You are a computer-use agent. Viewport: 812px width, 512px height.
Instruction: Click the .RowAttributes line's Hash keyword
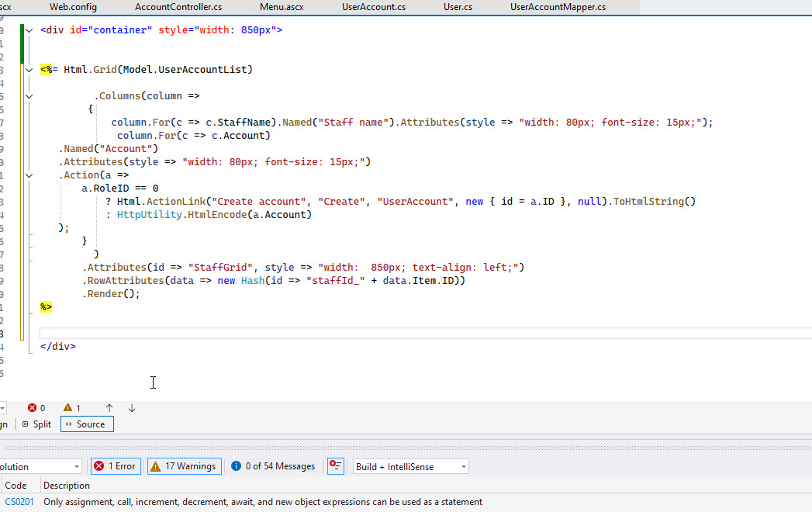pos(252,280)
